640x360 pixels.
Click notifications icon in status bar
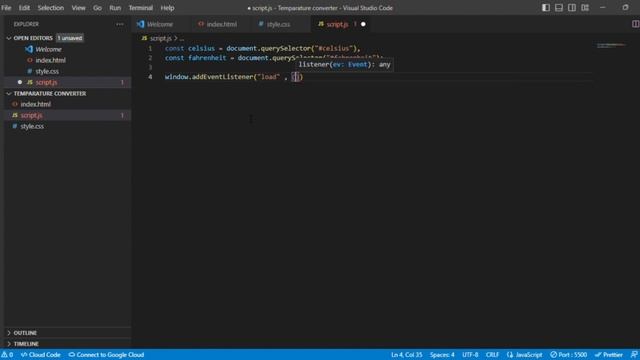pyautogui.click(x=634, y=355)
